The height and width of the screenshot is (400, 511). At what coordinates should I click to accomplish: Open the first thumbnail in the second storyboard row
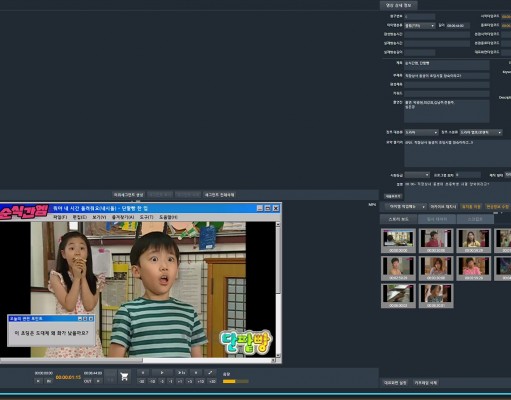coord(398,268)
